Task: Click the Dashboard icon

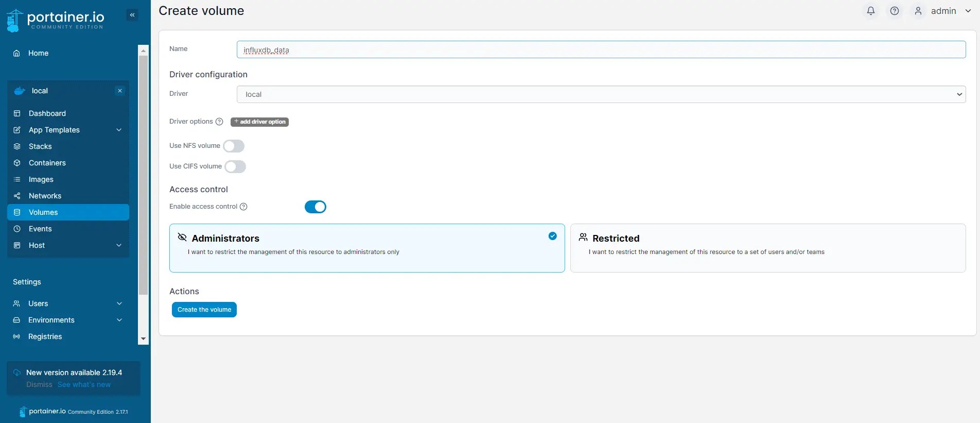Action: [17, 113]
